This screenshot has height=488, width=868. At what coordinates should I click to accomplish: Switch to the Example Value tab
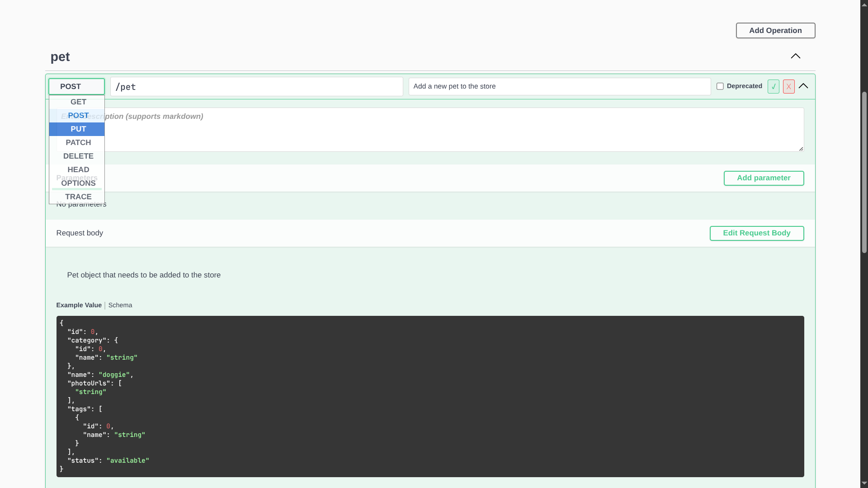79,305
